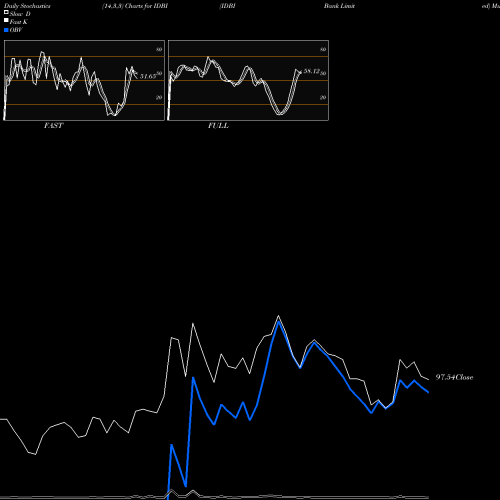Image resolution: width=500 pixels, height=500 pixels.
Task: Click the 20 level label in the FULL chart
Action: (323, 97)
